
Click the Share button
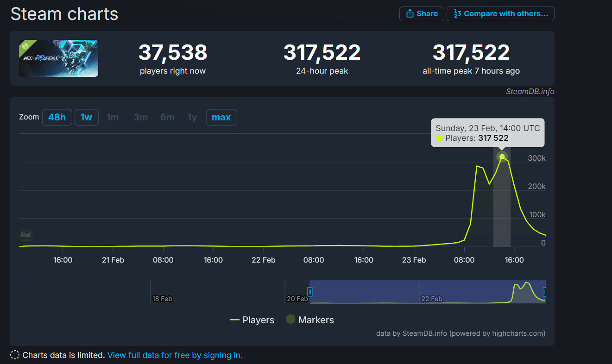(422, 14)
